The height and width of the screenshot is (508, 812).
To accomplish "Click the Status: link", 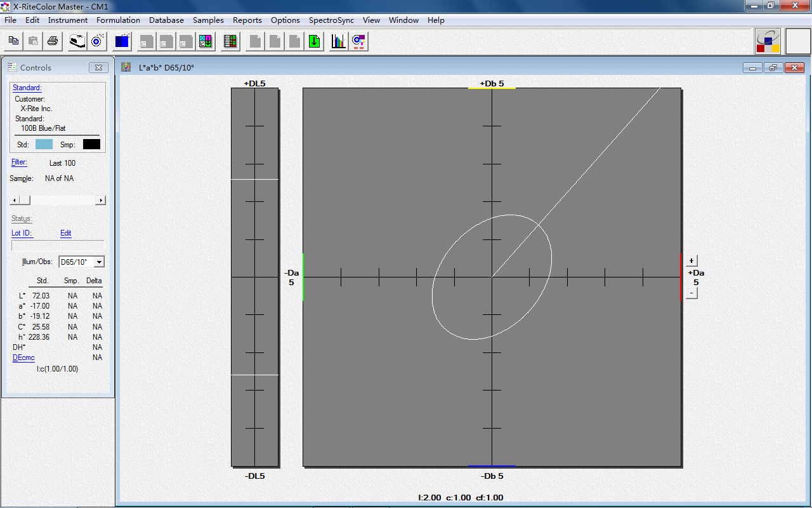I will click(x=22, y=218).
